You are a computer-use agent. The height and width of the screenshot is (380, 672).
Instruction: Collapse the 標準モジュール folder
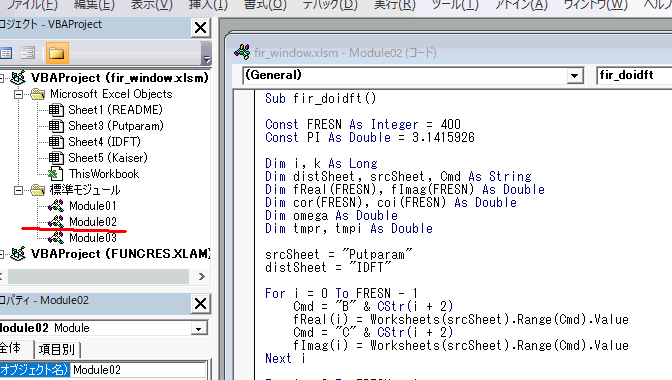pos(18,190)
